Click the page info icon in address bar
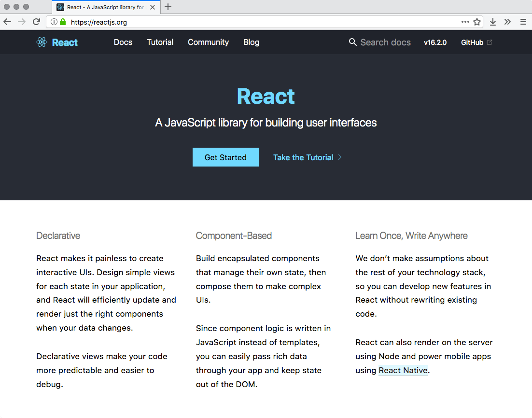 (x=53, y=22)
